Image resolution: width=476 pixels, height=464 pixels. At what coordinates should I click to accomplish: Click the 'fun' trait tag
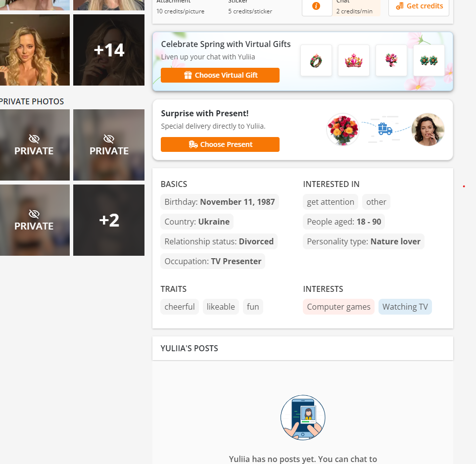coord(253,307)
